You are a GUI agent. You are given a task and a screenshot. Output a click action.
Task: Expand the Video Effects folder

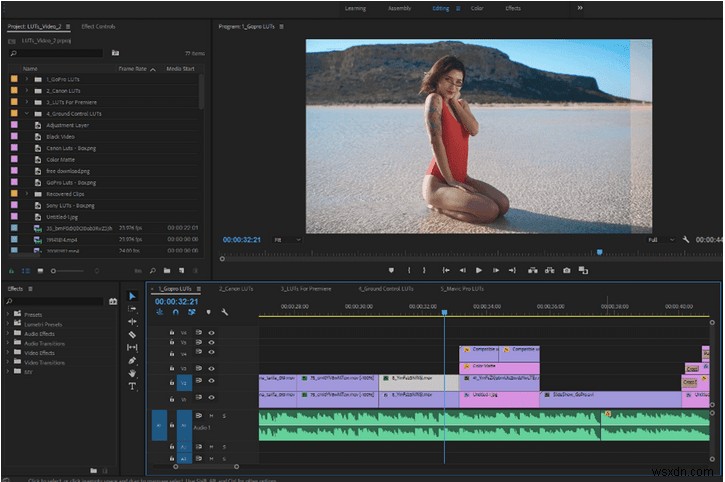click(x=8, y=352)
